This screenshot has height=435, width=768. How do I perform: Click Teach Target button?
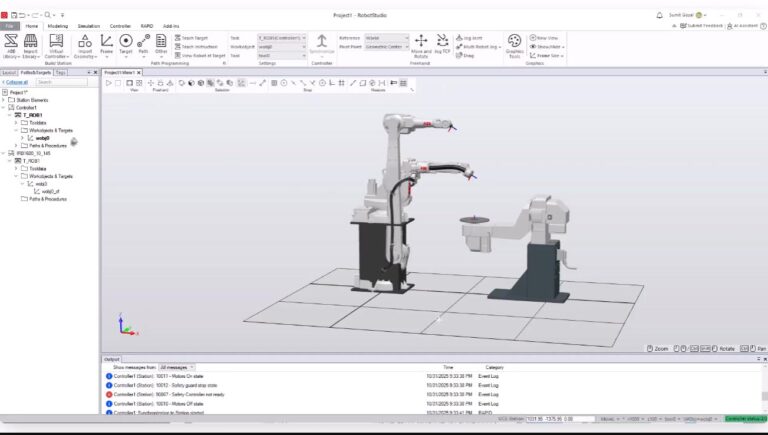tap(192, 38)
